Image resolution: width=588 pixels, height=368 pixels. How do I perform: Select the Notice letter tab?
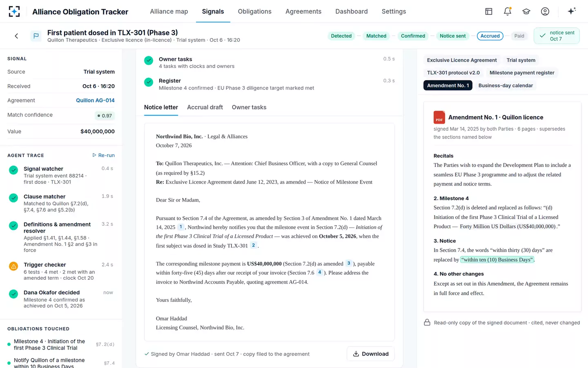161,107
